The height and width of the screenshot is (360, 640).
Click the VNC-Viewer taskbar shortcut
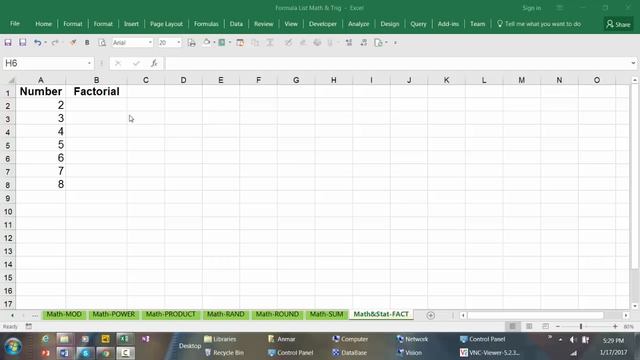click(x=489, y=353)
